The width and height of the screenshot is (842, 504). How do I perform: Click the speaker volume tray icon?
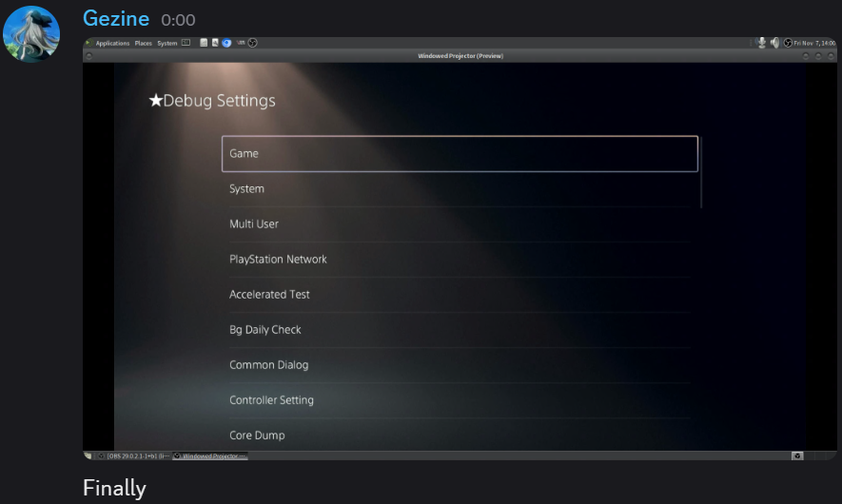click(774, 43)
